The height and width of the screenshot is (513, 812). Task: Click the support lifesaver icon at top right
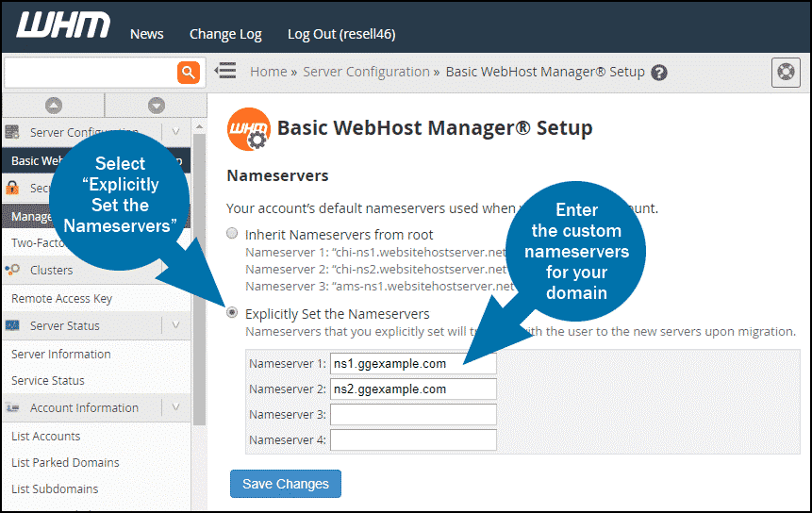(785, 72)
